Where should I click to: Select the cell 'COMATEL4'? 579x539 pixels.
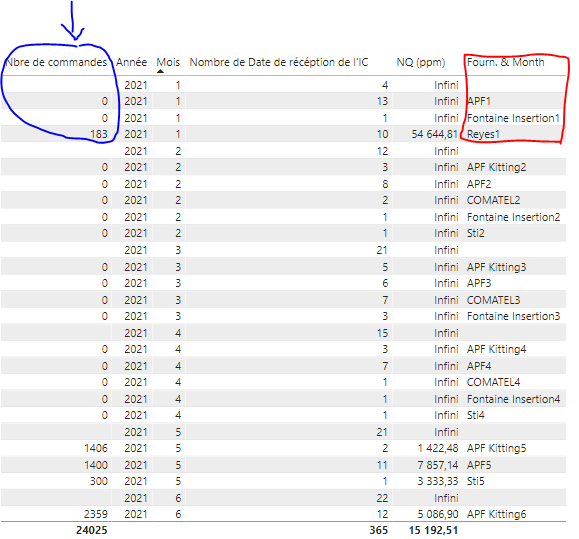(493, 382)
